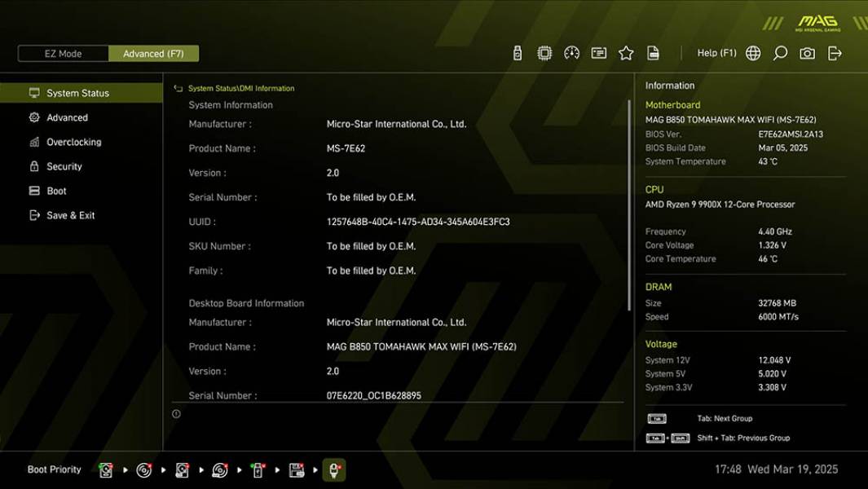The width and height of the screenshot is (868, 489).
Task: Select the first boot device, internal hard disk
Action: [x=106, y=470]
